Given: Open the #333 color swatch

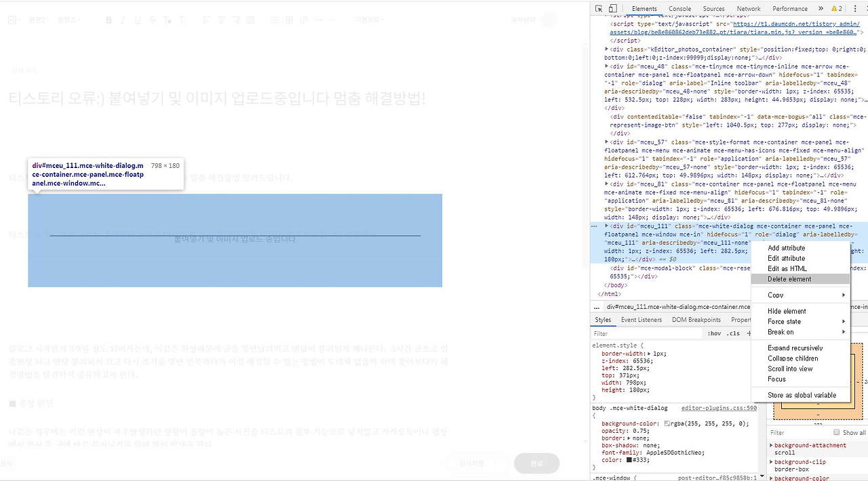Looking at the screenshot, I should (629, 460).
